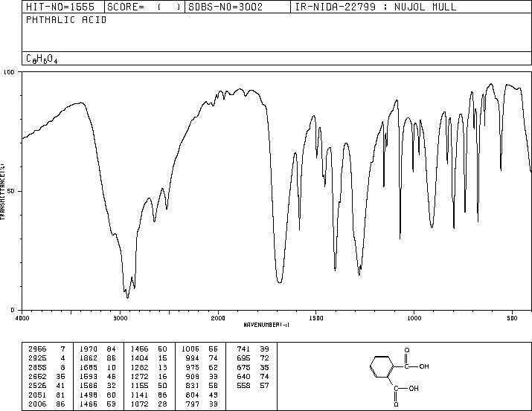
Task: Click the IR-NIDA-22799 : NUJOL MULL label
Action: pos(376,7)
